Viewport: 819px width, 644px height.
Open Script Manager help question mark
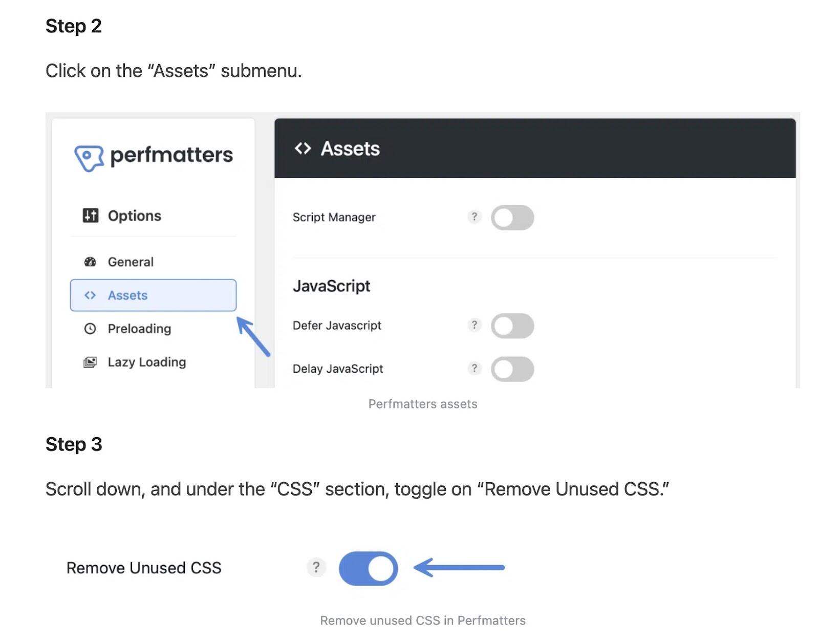tap(475, 217)
